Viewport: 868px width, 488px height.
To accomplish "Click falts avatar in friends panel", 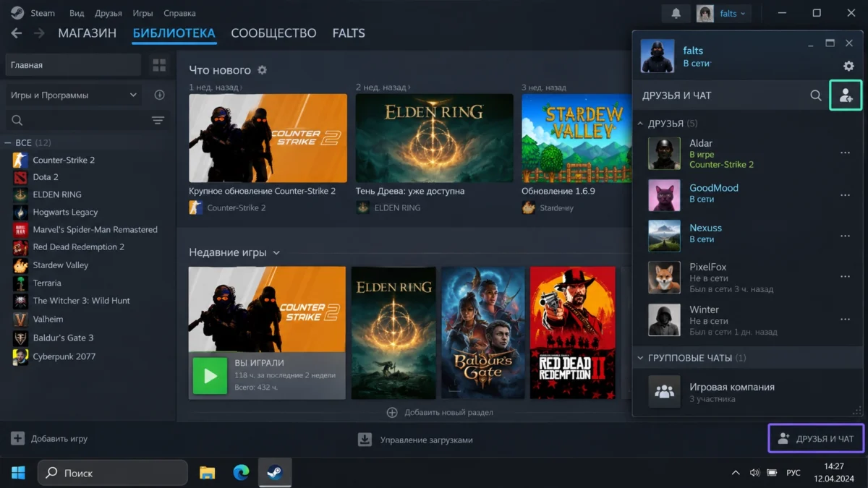I will click(658, 56).
